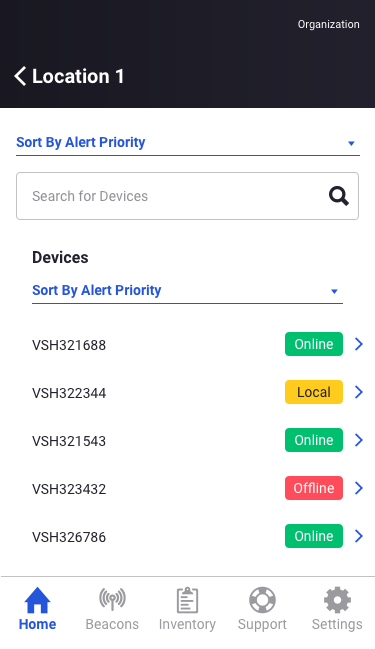
Task: Expand the top Sort By Alert Priority dropdown
Action: click(188, 143)
